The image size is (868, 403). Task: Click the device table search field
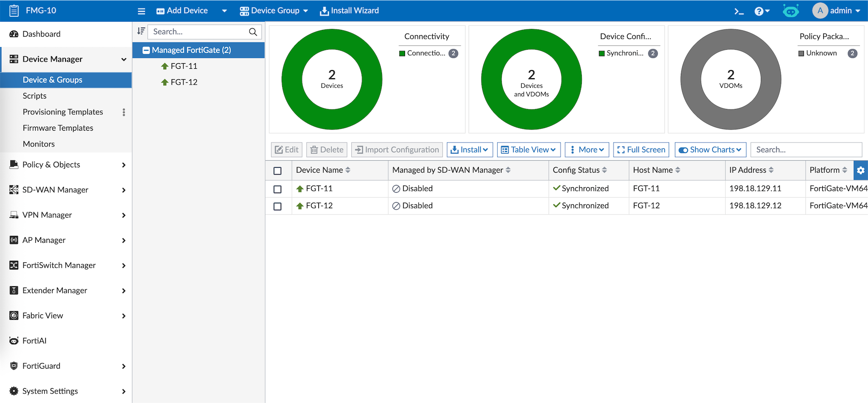(806, 150)
